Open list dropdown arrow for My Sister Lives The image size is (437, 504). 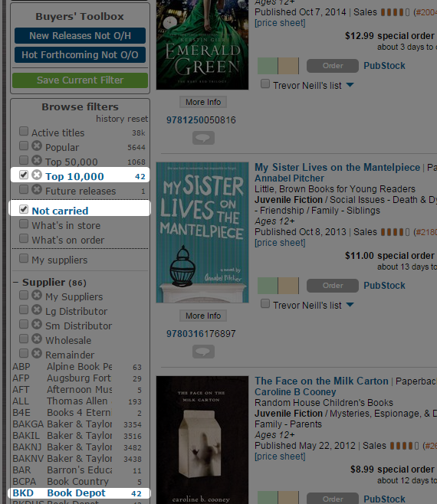coord(350,305)
